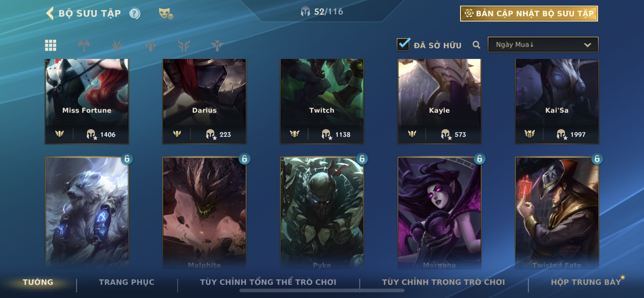Select the all-roles grid filter icon
This screenshot has width=644, height=298.
[x=51, y=45]
